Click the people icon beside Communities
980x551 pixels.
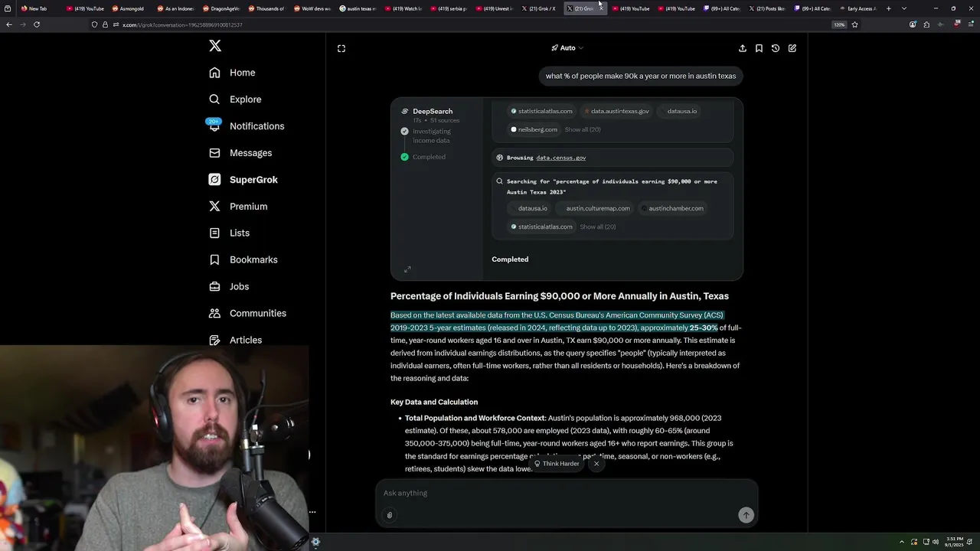coord(214,313)
